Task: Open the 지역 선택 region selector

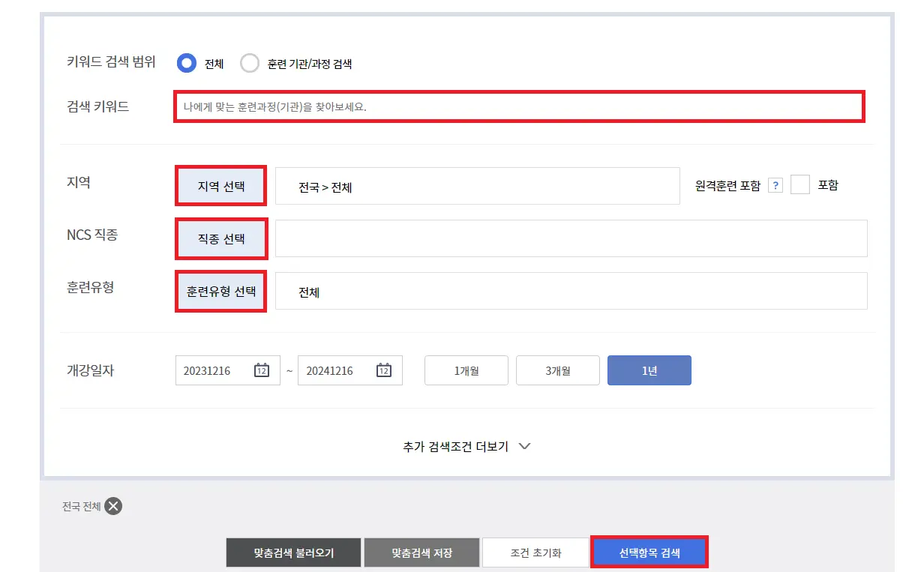Action: pos(220,185)
